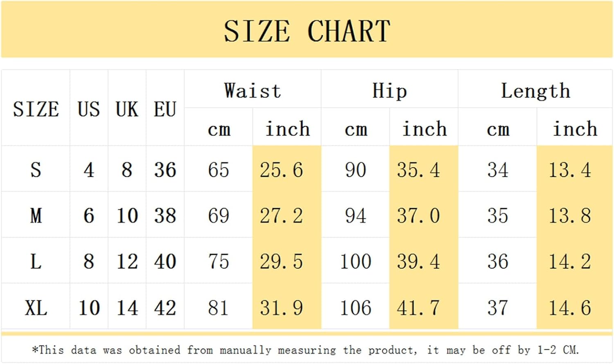Click the XL size row label
The width and height of the screenshot is (614, 364).
tap(36, 308)
